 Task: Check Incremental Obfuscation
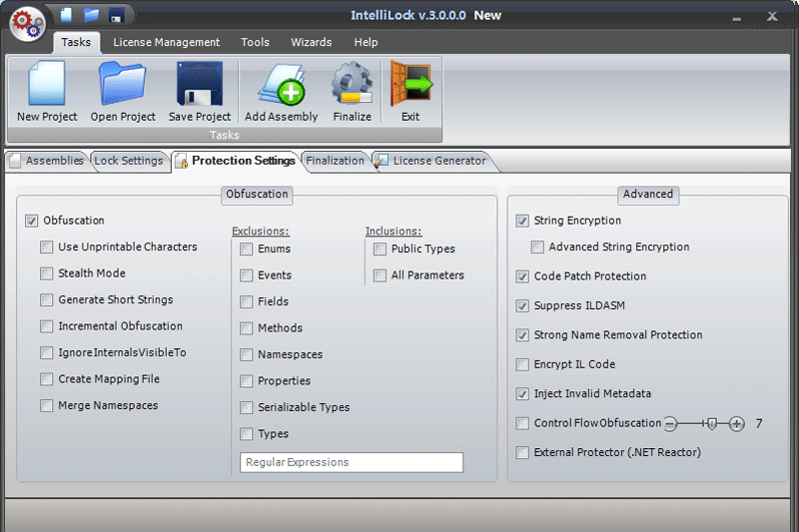[46, 326]
